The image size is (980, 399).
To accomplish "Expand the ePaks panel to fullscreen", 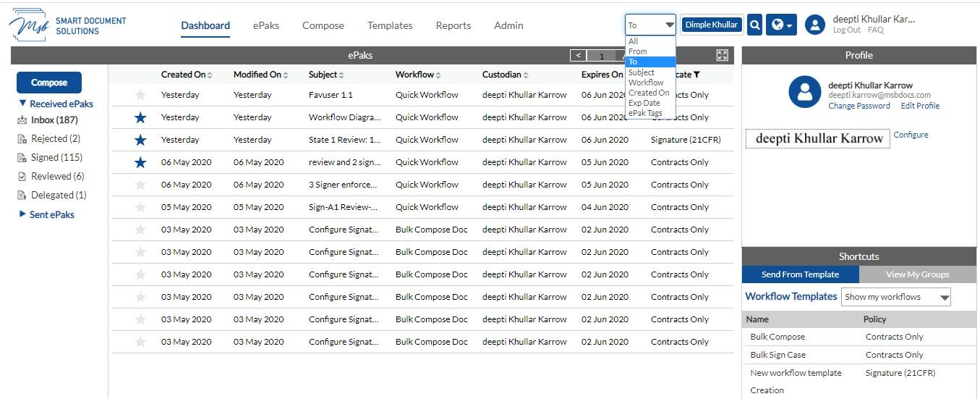I will point(722,55).
